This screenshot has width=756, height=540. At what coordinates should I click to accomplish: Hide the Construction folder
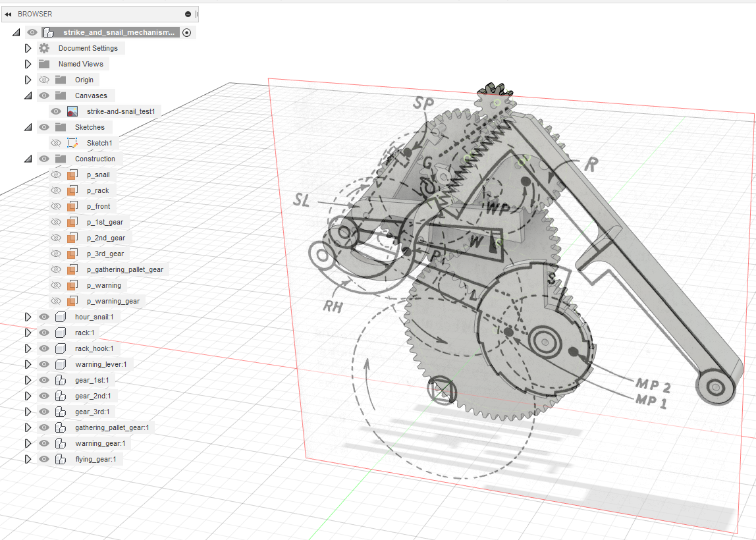[44, 159]
